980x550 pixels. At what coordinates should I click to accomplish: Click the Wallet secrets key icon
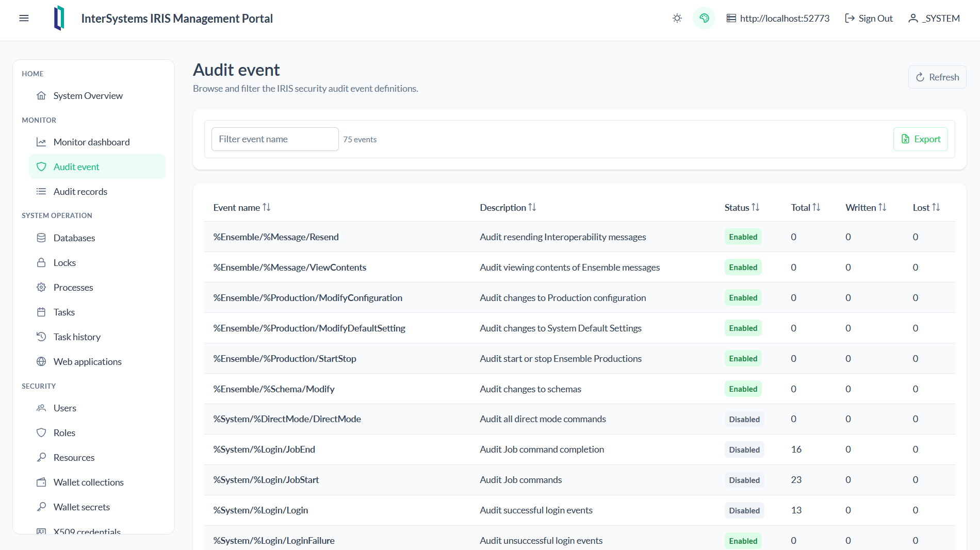pos(41,507)
